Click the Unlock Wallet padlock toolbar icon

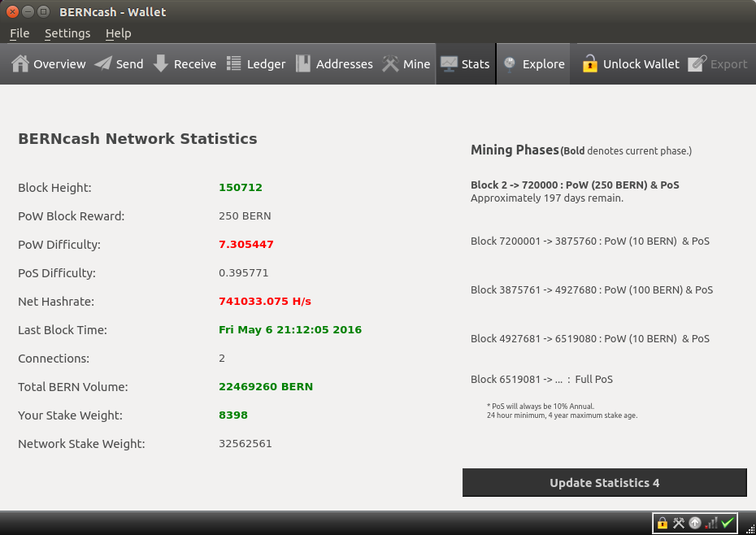[589, 63]
